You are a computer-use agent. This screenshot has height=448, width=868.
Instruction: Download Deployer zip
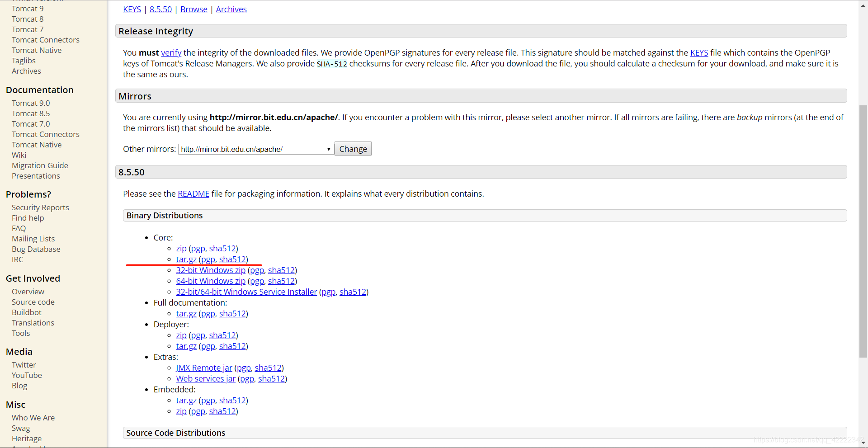point(181,335)
